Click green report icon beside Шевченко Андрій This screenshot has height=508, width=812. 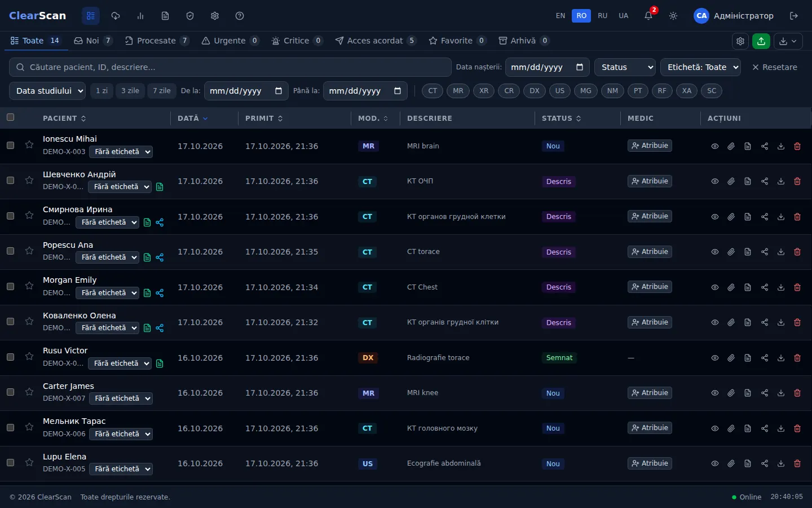click(x=160, y=187)
